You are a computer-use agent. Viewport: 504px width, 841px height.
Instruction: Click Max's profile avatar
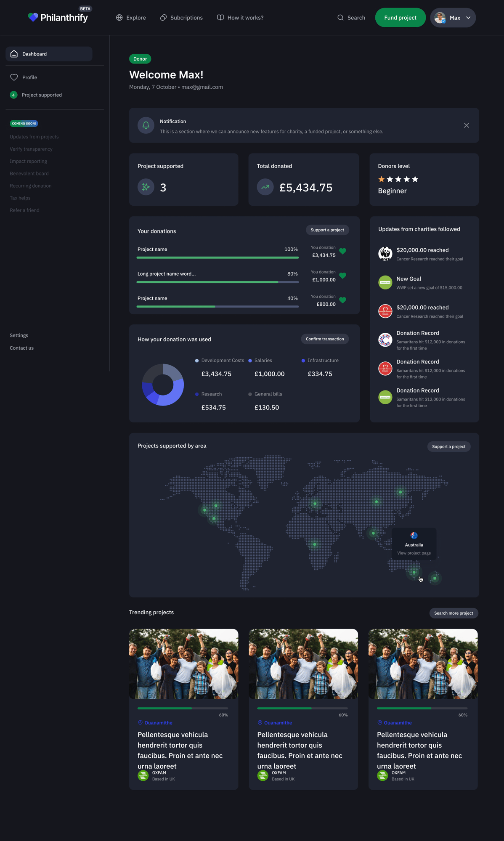pos(440,18)
